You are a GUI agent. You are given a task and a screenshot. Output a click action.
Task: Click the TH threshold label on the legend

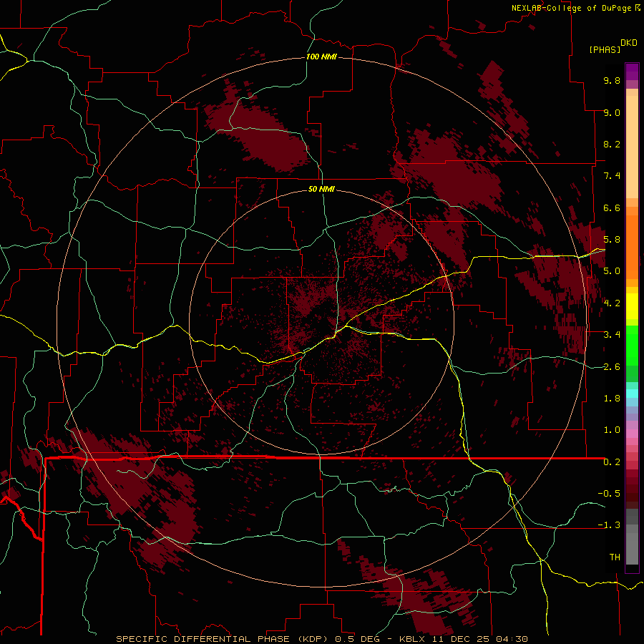615,557
